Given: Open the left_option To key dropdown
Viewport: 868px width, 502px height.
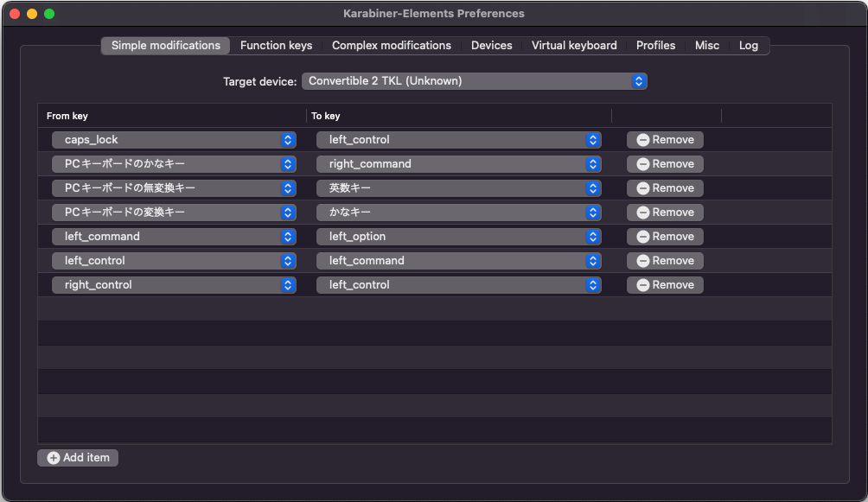Looking at the screenshot, I should coord(459,237).
